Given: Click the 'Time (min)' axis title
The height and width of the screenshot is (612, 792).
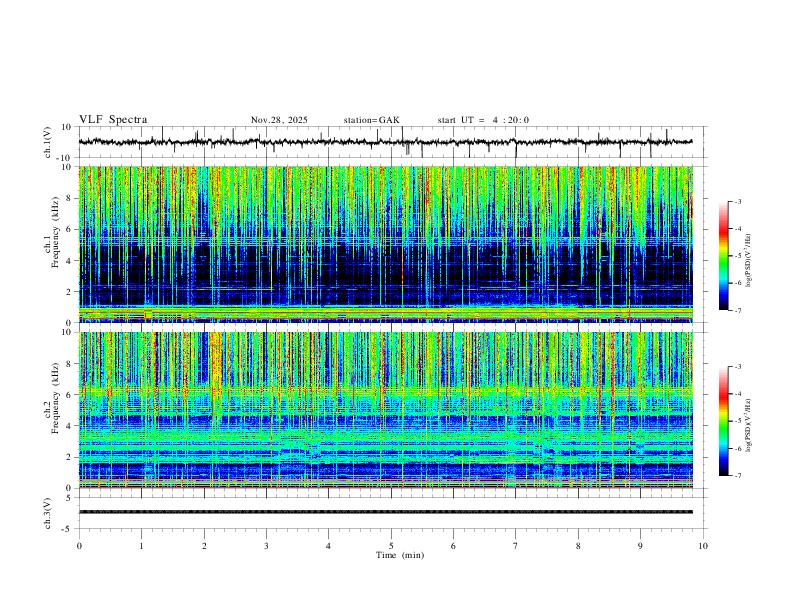Looking at the screenshot, I should (400, 555).
